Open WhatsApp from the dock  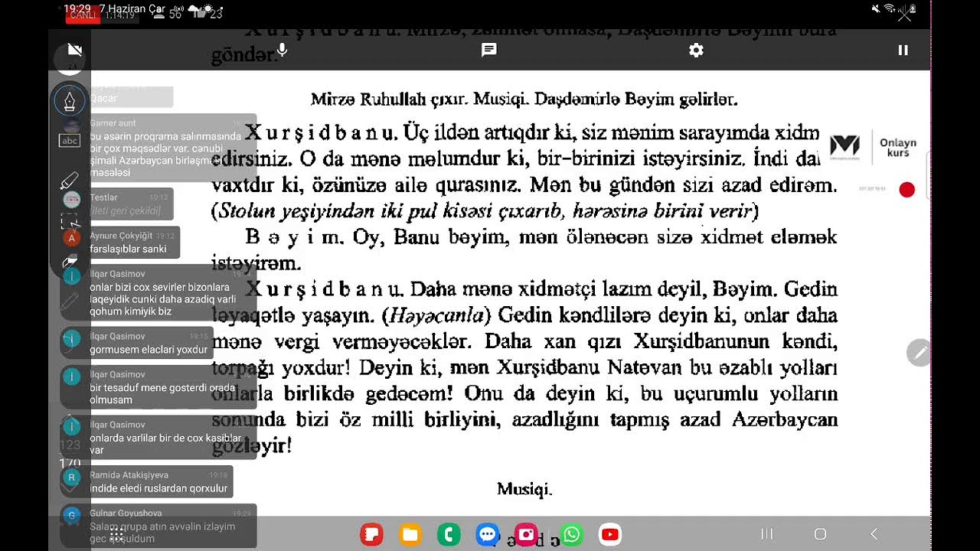pos(571,534)
